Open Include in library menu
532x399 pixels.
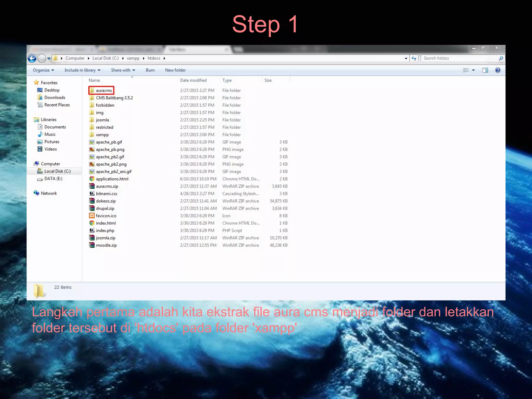[x=82, y=70]
